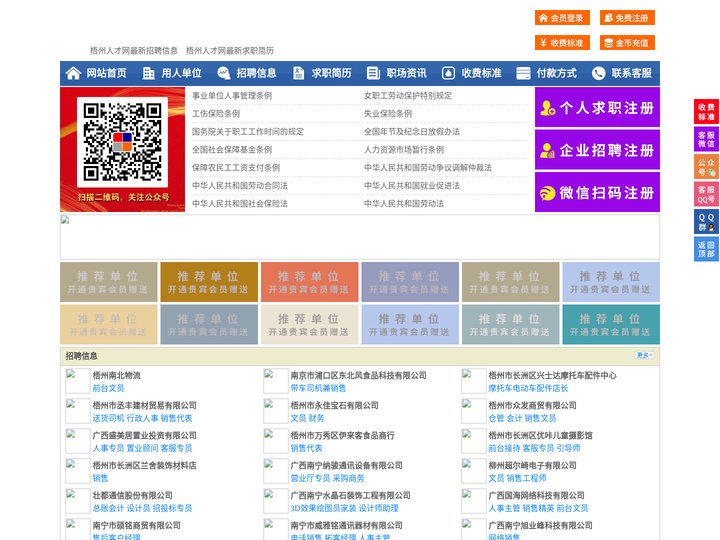The height and width of the screenshot is (540, 720).
Task: Click the 金币充值 recharge button
Action: (627, 43)
